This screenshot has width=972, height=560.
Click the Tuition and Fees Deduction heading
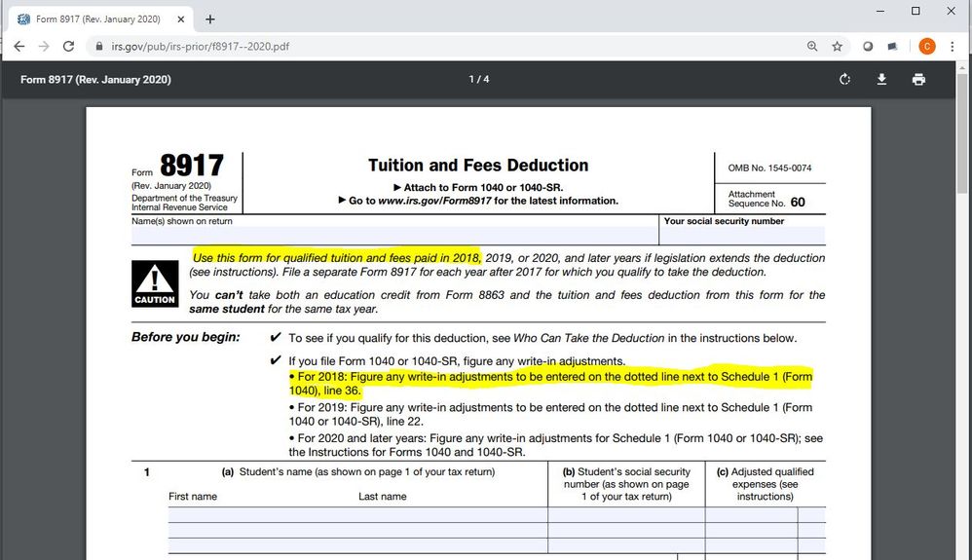[x=478, y=166]
